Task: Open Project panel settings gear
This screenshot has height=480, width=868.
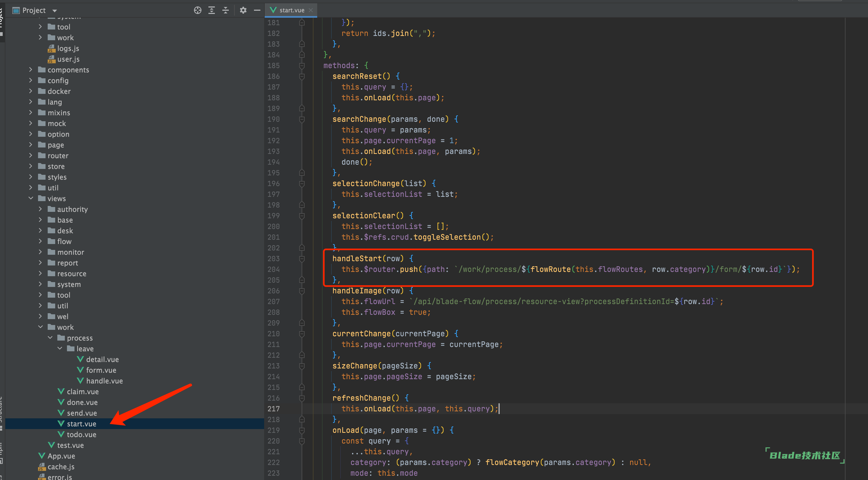Action: tap(243, 10)
